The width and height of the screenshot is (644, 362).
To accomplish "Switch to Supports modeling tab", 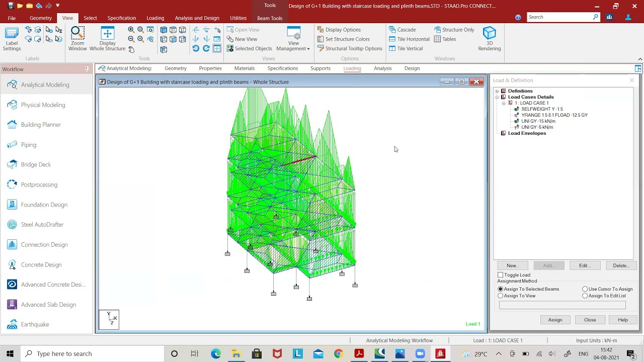I will 320,68.
